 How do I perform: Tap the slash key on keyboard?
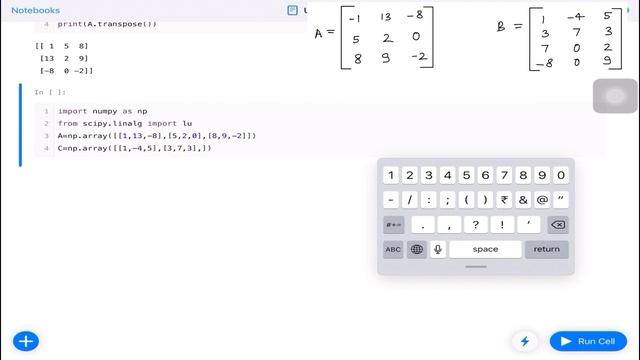pyautogui.click(x=410, y=200)
